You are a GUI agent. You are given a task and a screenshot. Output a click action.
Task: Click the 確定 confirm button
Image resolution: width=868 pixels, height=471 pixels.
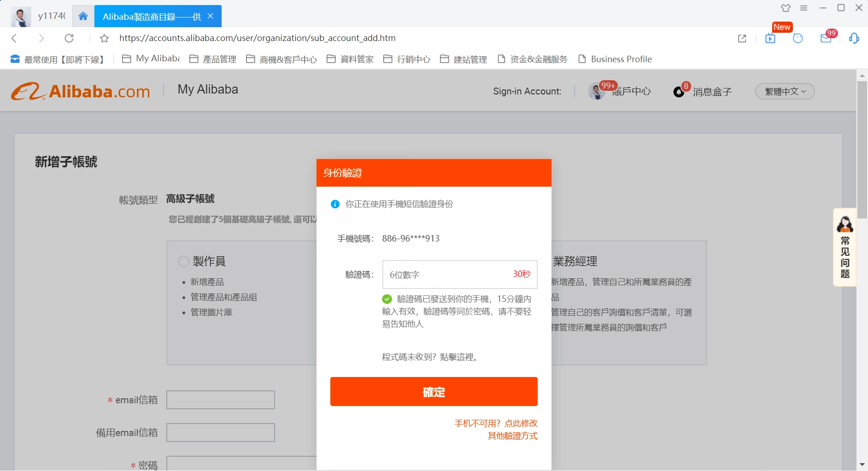[x=434, y=392]
